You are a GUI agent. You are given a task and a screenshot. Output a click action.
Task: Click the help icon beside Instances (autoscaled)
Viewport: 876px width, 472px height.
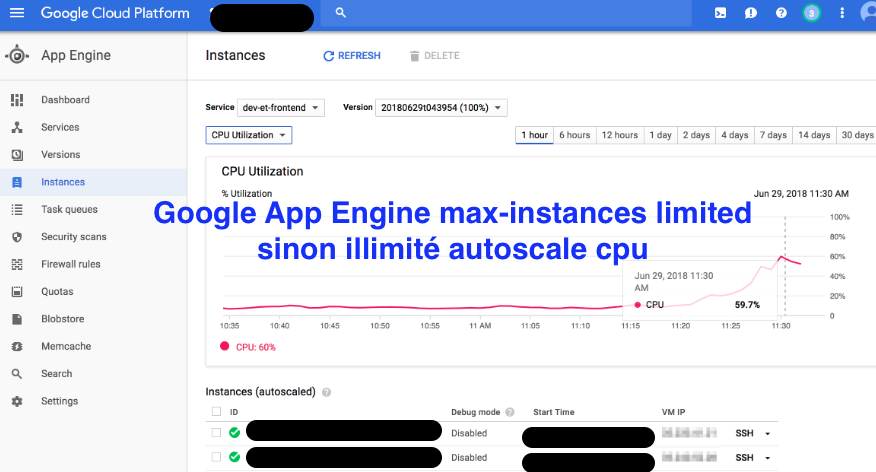326,392
